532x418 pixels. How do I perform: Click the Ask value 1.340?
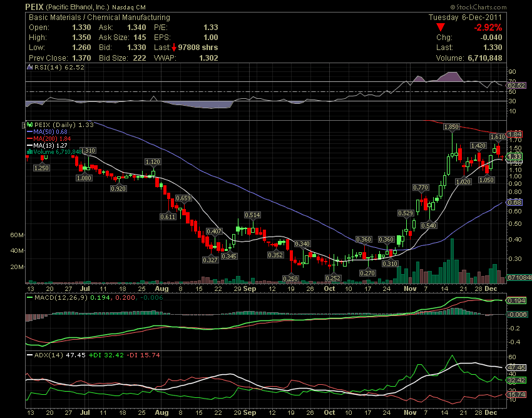tap(136, 28)
